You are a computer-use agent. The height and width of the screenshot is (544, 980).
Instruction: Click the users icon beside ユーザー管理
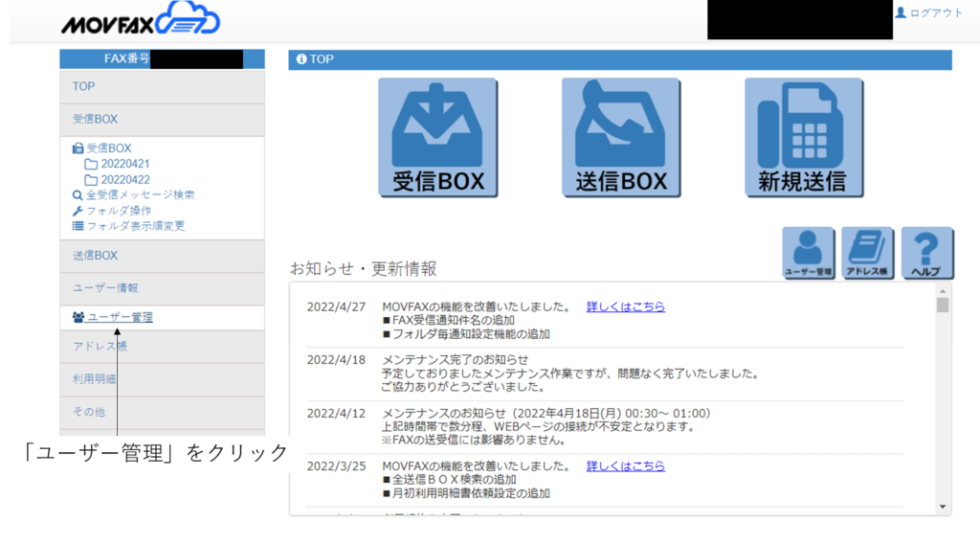[x=78, y=317]
